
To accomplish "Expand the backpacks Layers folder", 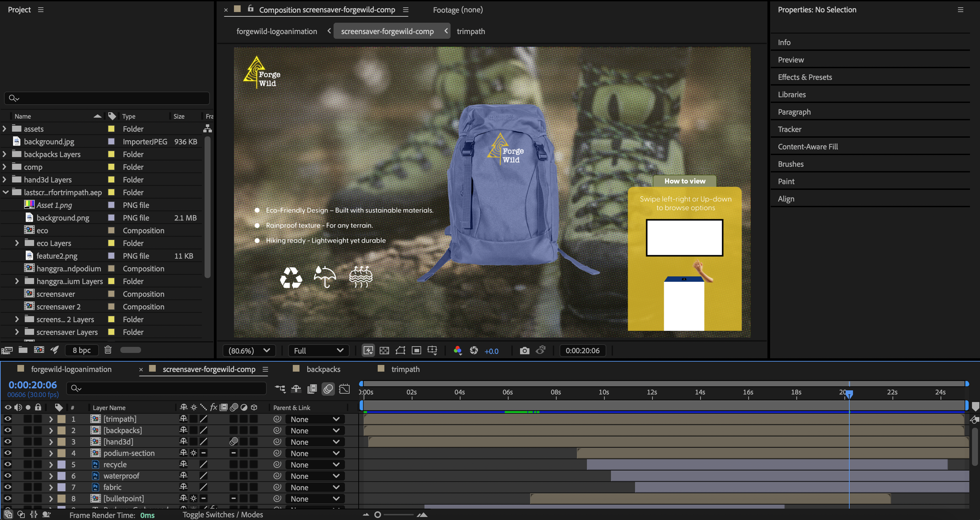I will 5,154.
